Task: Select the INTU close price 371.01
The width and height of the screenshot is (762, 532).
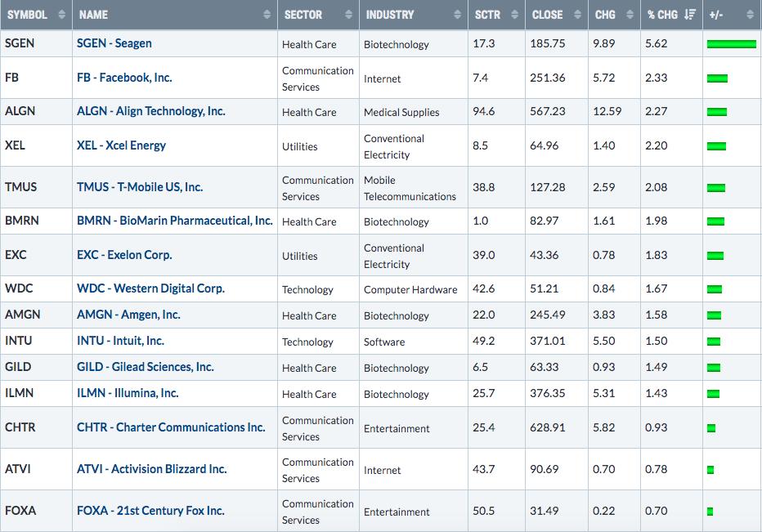Action: (548, 341)
